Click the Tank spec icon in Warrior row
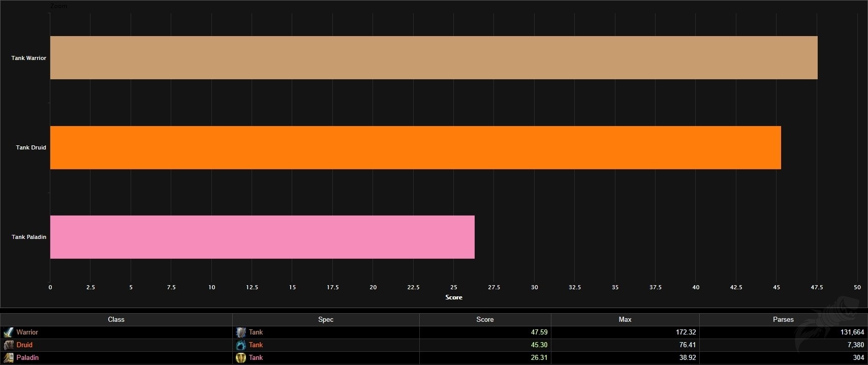The width and height of the screenshot is (868, 365). (x=241, y=332)
